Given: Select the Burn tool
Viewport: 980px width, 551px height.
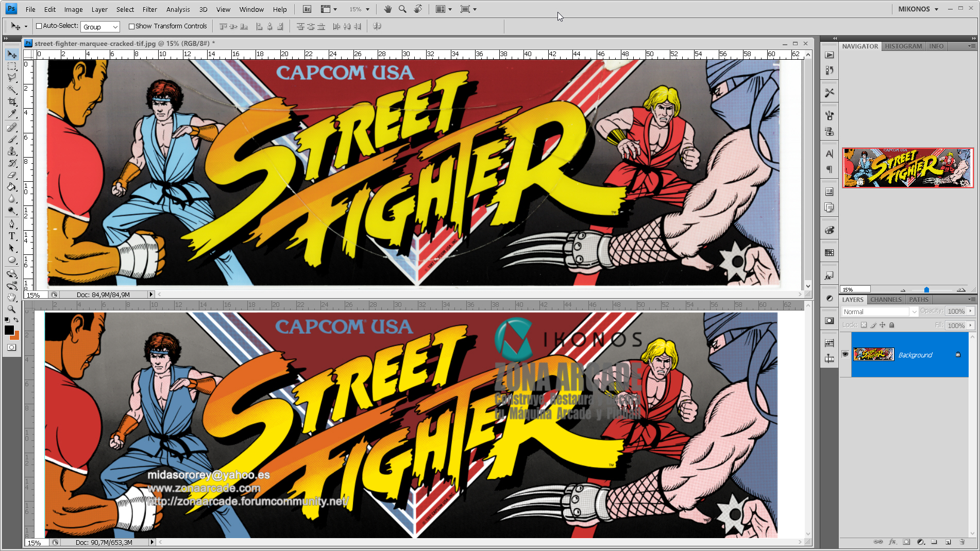Looking at the screenshot, I should [x=12, y=211].
